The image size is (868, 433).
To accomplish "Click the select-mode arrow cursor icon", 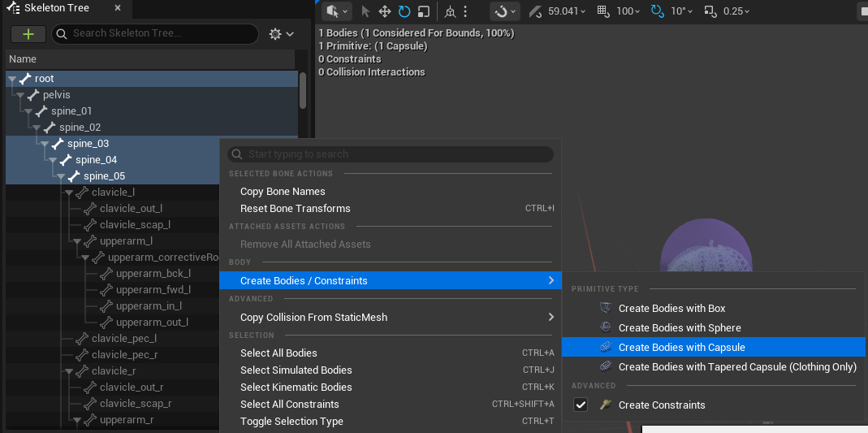I will click(x=365, y=11).
